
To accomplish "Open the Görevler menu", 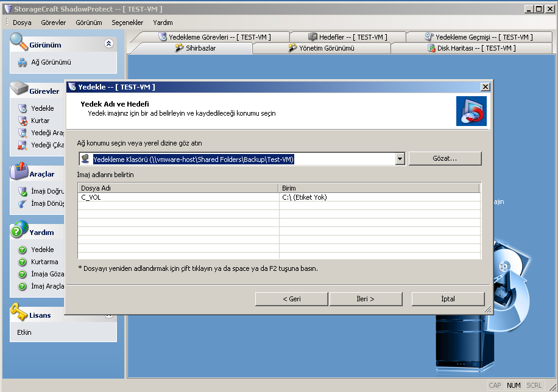I will [x=54, y=23].
